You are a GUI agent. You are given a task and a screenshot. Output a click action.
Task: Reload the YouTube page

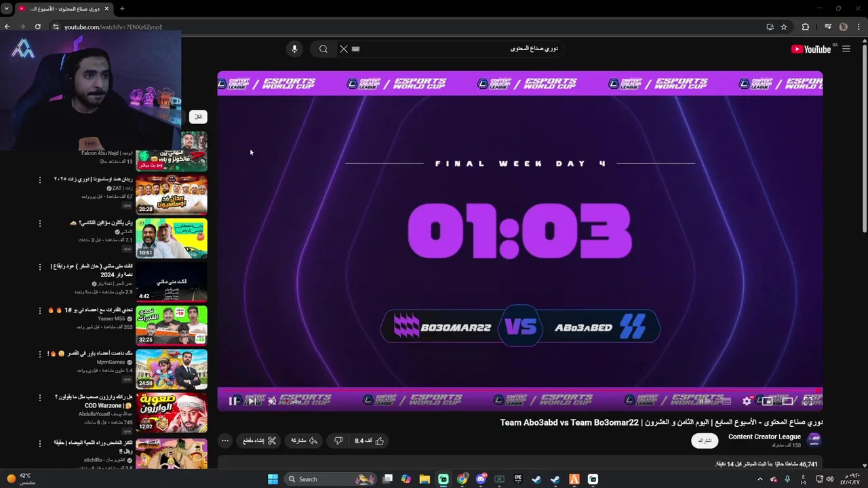[x=38, y=26]
